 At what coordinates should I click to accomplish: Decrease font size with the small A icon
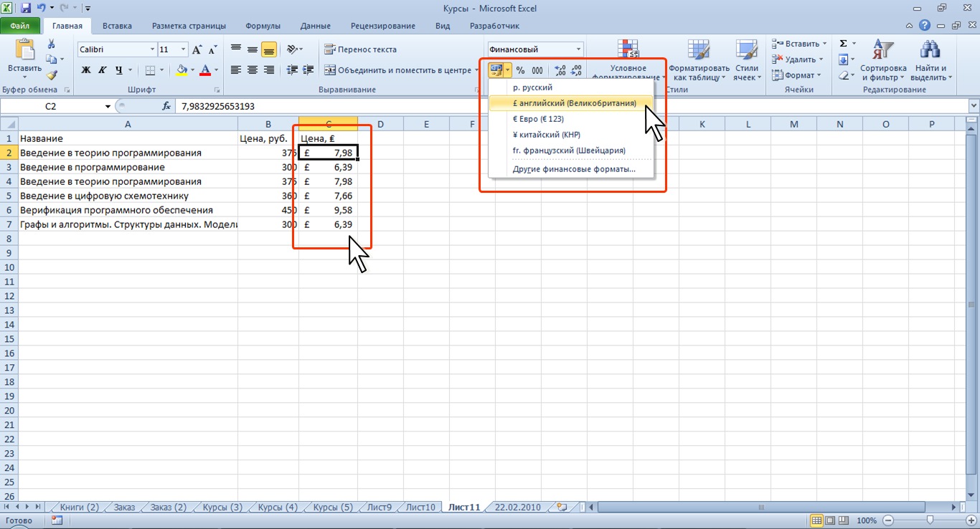(x=212, y=49)
